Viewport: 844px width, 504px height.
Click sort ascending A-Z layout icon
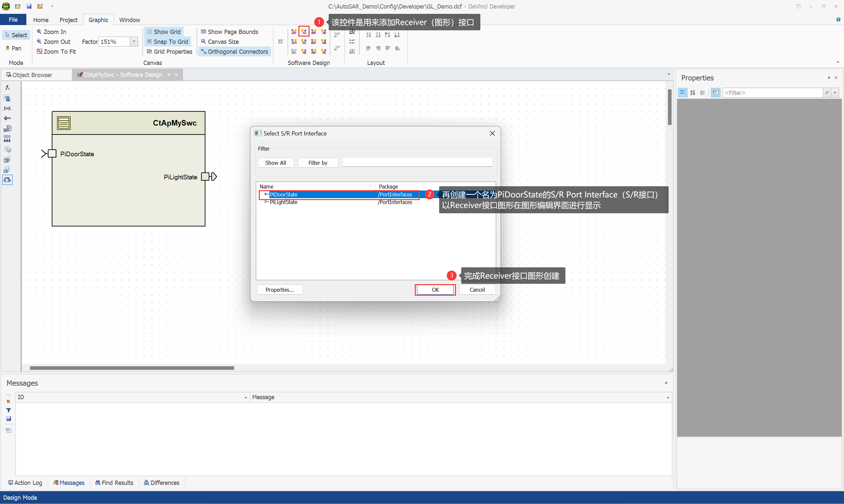(x=369, y=35)
